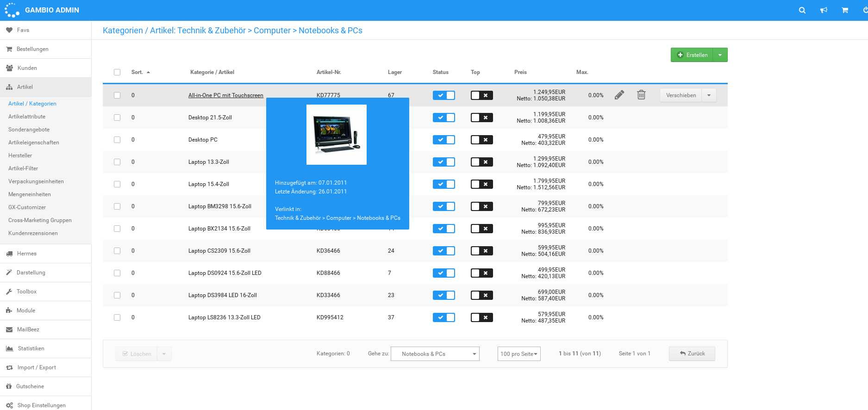Expand the Erstellen button dropdown arrow

(720, 55)
